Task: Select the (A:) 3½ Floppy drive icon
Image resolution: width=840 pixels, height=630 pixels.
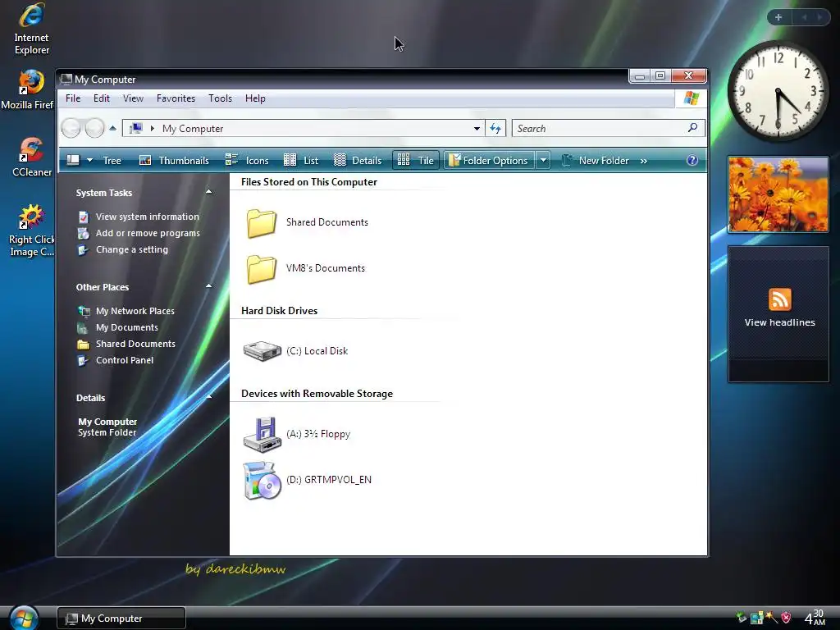Action: click(x=262, y=435)
